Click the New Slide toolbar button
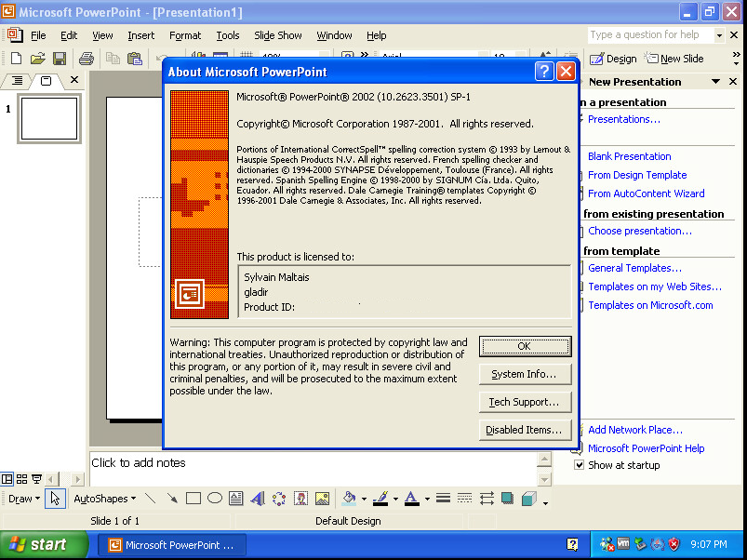 click(x=674, y=59)
